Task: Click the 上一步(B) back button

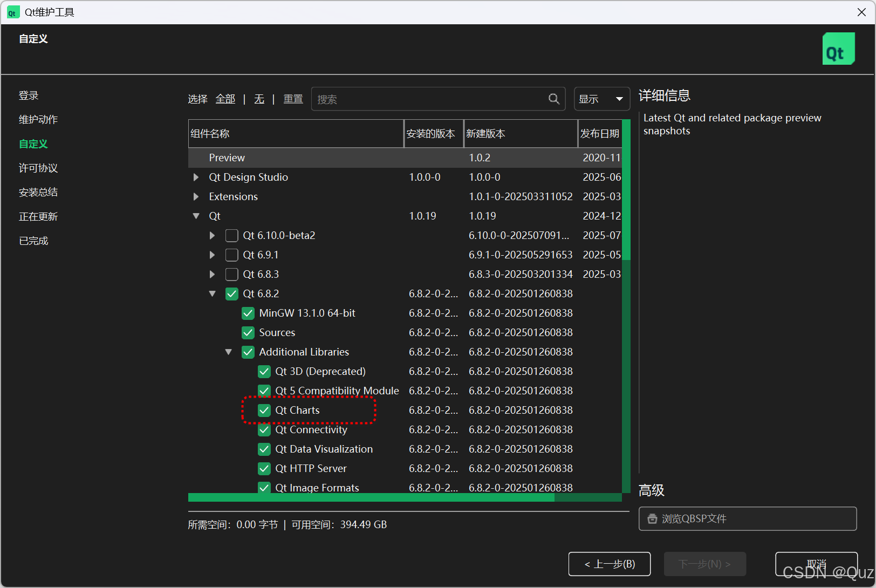Action: pyautogui.click(x=610, y=564)
